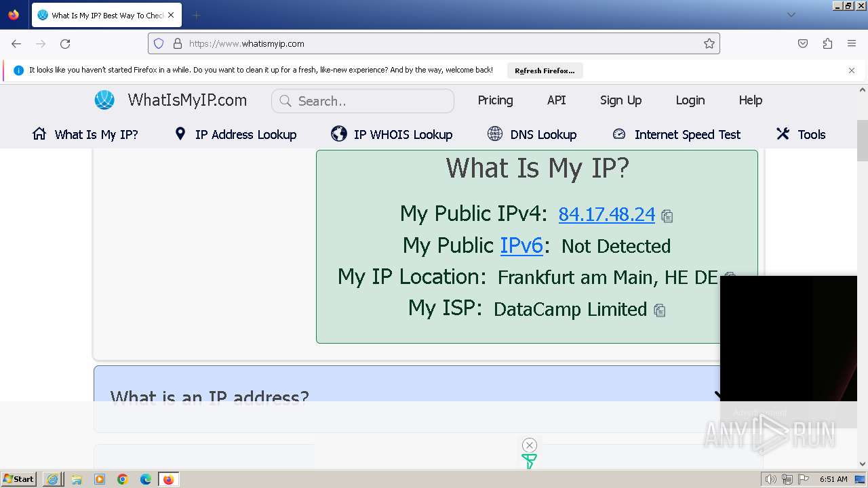Go forward one page
Image resolution: width=868 pixels, height=488 pixels.
coord(41,43)
